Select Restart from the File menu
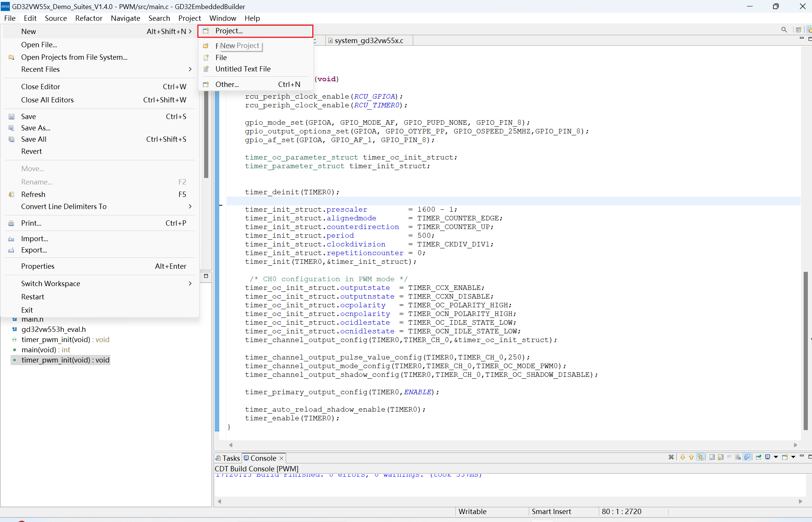This screenshot has height=522, width=812. (x=100, y=297)
